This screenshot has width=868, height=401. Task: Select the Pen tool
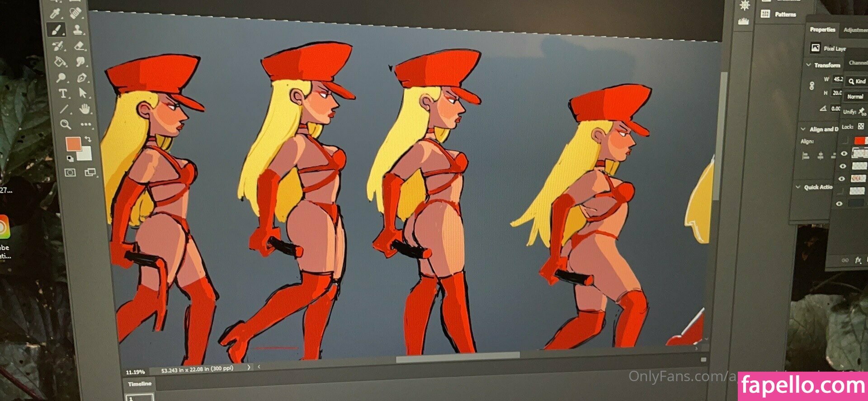[81, 78]
